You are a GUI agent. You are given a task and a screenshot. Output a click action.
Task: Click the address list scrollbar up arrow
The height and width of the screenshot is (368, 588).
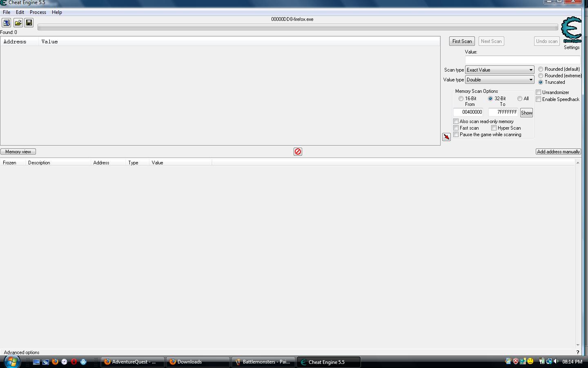(x=578, y=163)
